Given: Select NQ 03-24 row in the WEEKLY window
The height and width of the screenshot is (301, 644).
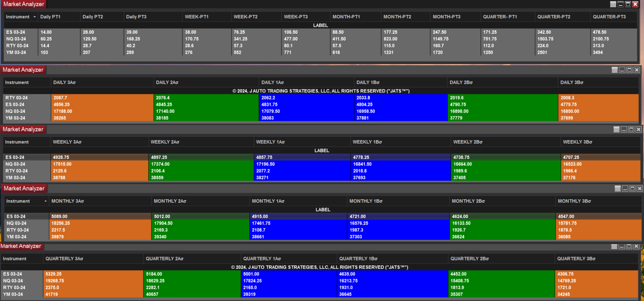Looking at the screenshot, I should (322, 164).
